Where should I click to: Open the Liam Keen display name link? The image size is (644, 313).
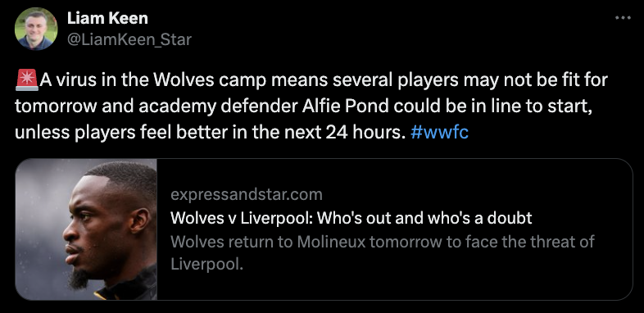point(107,18)
